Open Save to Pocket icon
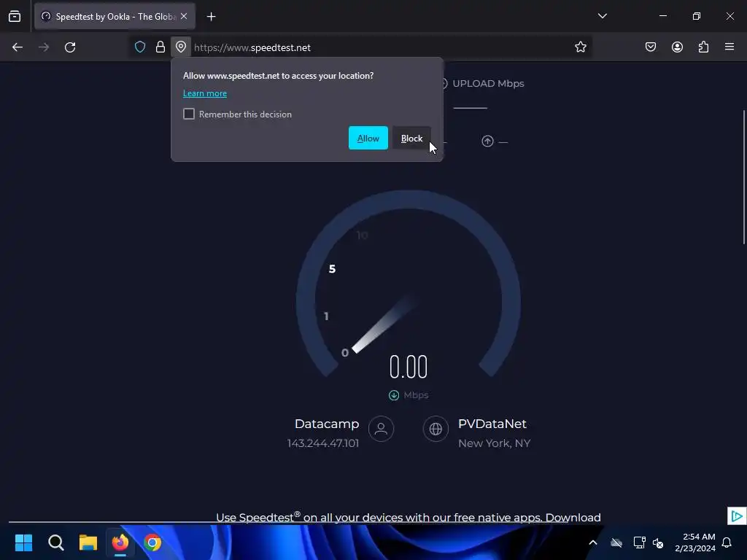Viewport: 747px width, 560px height. click(x=650, y=47)
